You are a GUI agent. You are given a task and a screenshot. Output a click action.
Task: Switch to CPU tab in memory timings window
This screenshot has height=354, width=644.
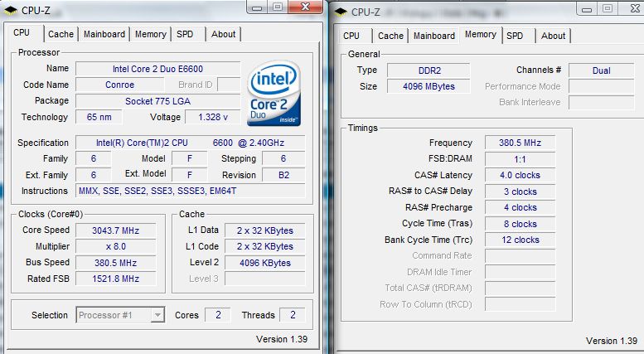pos(351,36)
